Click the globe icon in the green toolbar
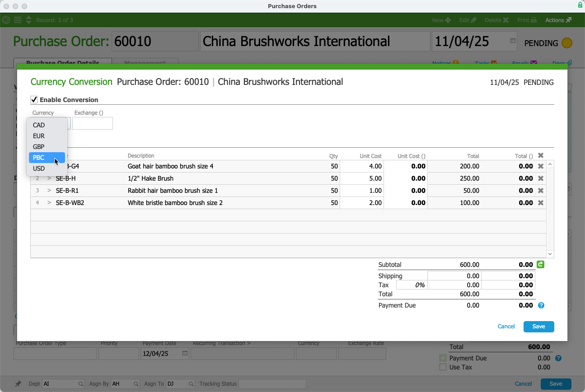585x392 pixels. [6, 20]
